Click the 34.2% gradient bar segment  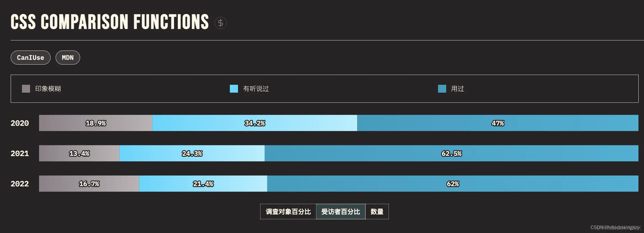(x=254, y=123)
